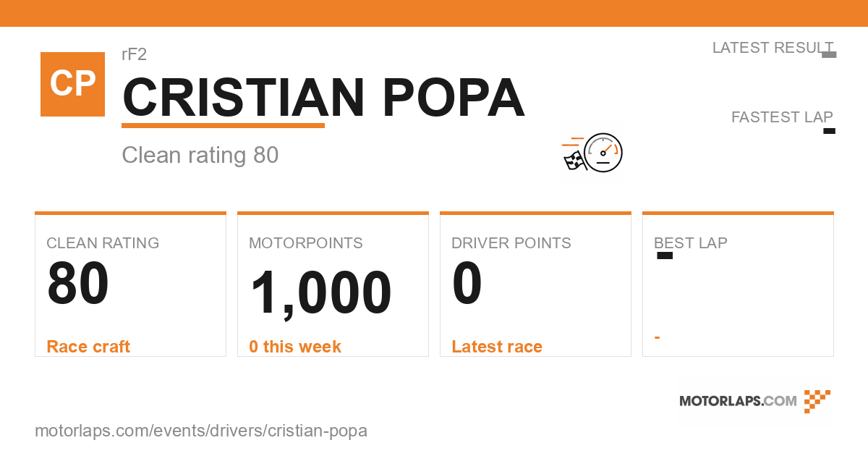Click the Latest Result label

[x=773, y=48]
